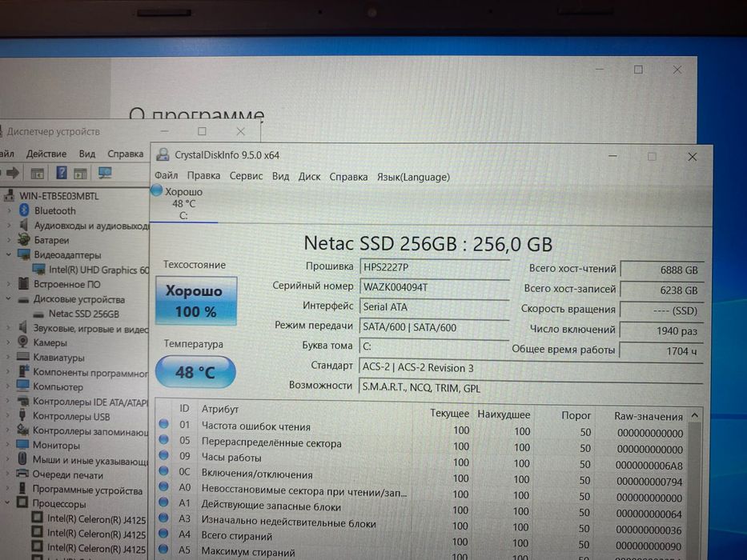Open the Файл menu in CrystalDiskInfo

coord(167,176)
